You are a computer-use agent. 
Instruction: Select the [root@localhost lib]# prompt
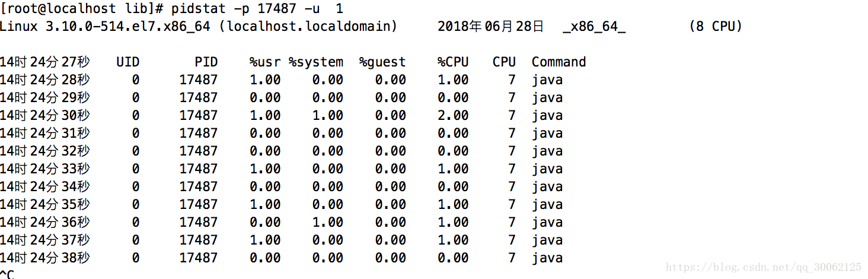(x=82, y=9)
